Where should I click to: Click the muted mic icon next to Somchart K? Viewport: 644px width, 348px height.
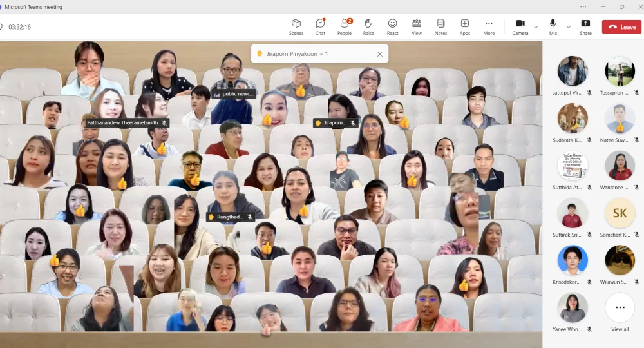pyautogui.click(x=637, y=235)
